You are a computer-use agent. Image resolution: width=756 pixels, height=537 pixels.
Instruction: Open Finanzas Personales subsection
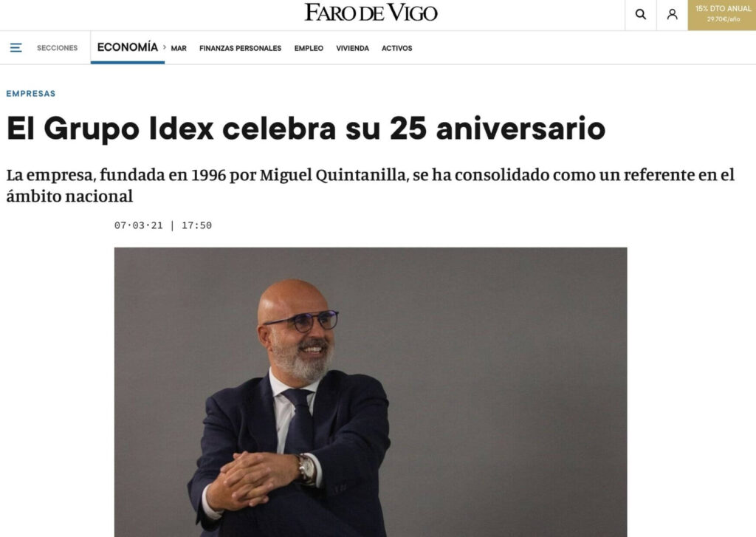240,48
